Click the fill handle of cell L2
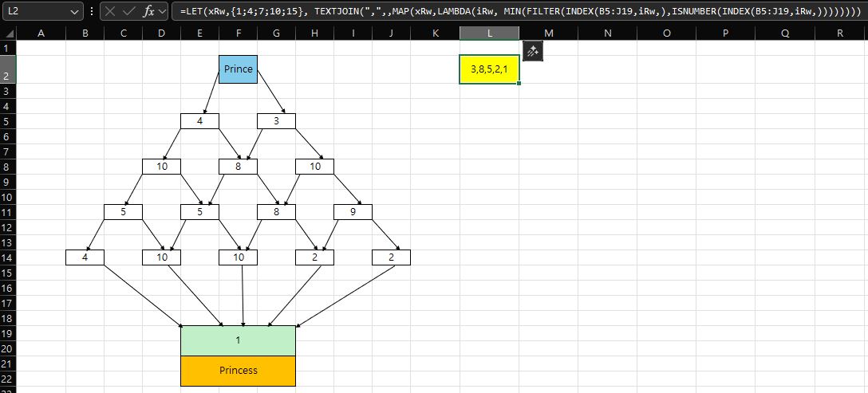 coord(519,83)
